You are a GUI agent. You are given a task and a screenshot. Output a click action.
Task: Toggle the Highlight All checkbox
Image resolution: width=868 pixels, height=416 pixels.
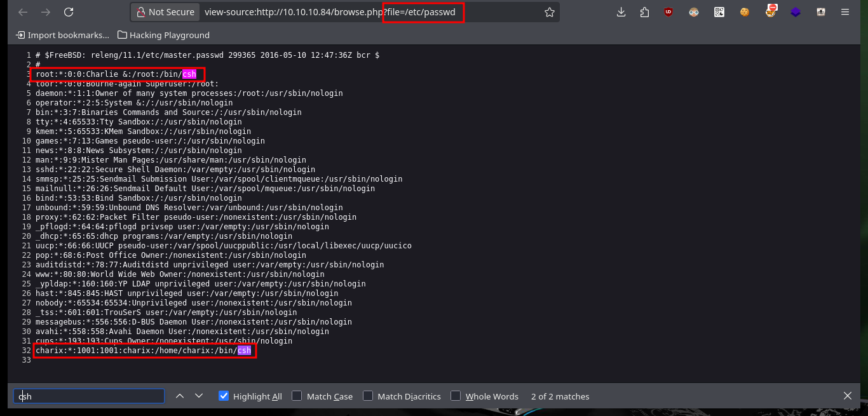tap(224, 396)
